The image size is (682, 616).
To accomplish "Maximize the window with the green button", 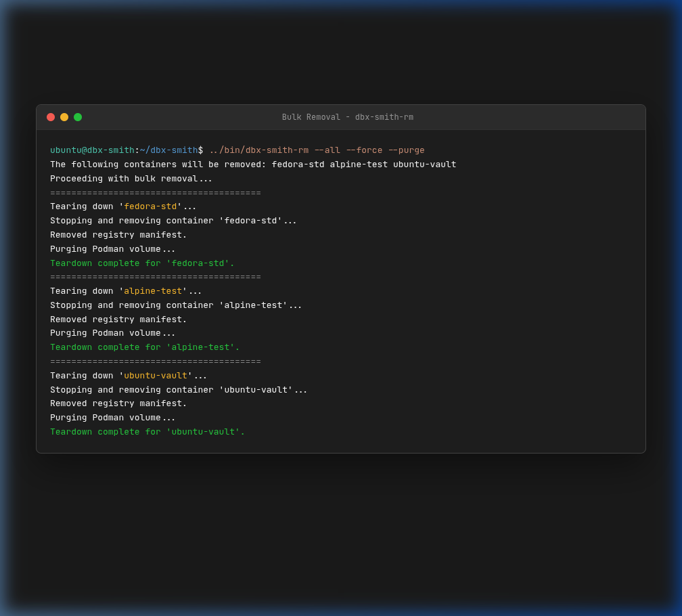I will point(78,117).
